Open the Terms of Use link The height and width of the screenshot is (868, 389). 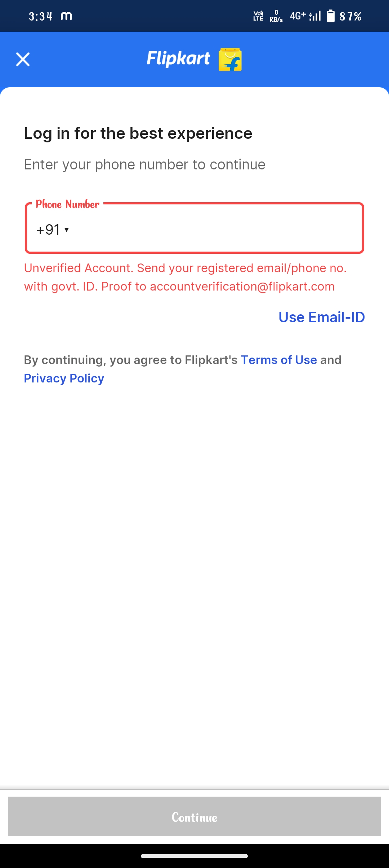pos(279,360)
